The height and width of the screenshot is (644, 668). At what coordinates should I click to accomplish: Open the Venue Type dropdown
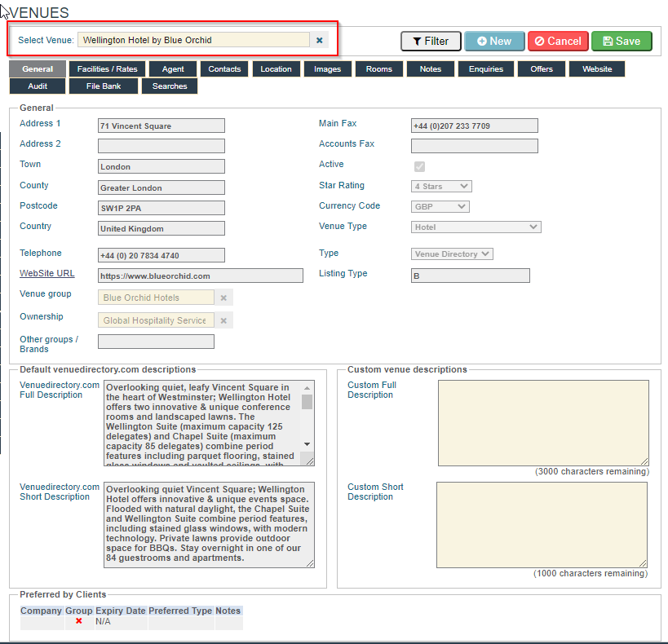(x=476, y=227)
